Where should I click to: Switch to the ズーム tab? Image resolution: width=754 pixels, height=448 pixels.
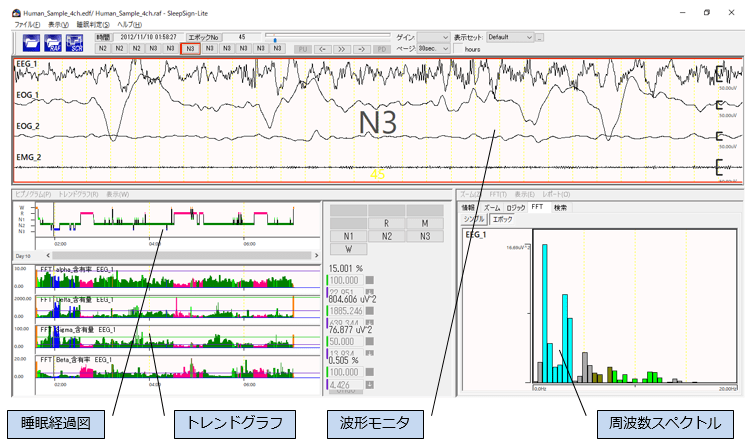click(491, 207)
